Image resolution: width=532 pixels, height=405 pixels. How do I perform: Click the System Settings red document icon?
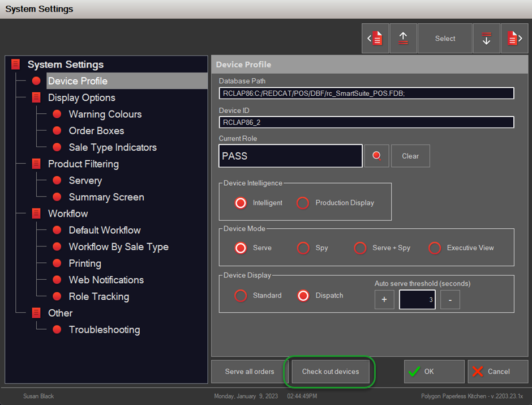16,64
